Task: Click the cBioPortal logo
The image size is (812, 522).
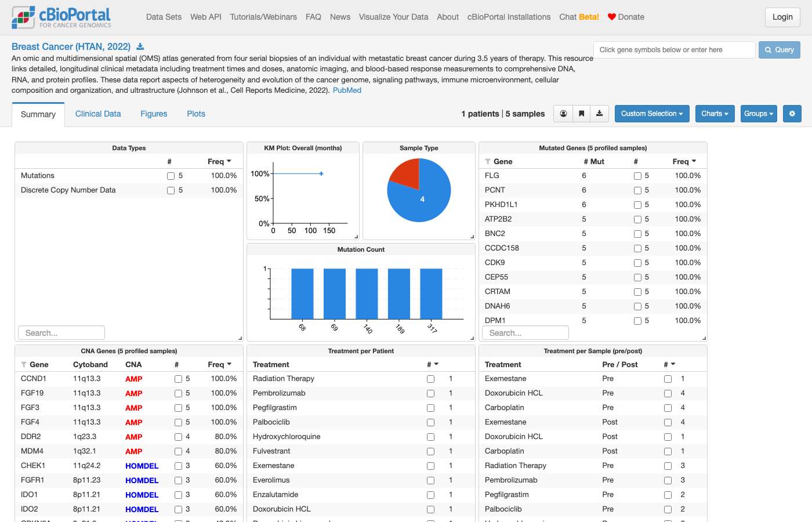Action: tap(61, 17)
